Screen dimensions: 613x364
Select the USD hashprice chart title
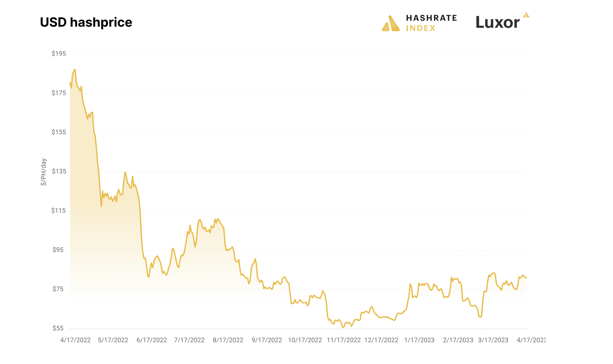86,22
